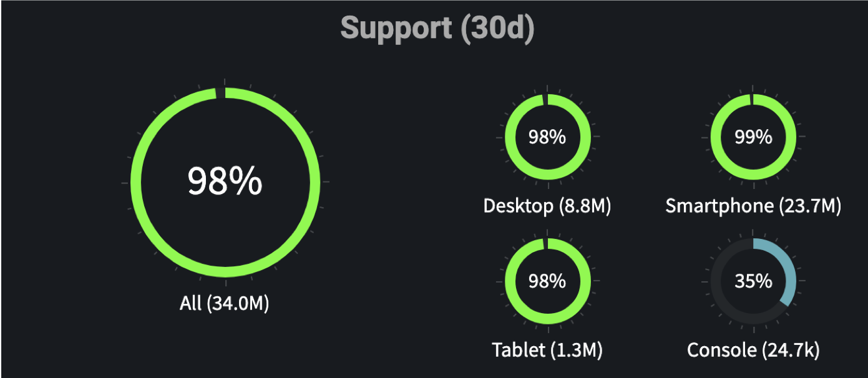Select the 99% value inside Smartphone gauge
868x378 pixels.
click(753, 137)
